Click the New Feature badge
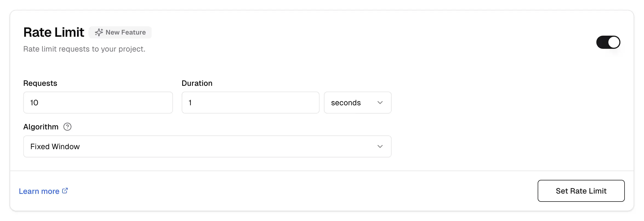 120,32
